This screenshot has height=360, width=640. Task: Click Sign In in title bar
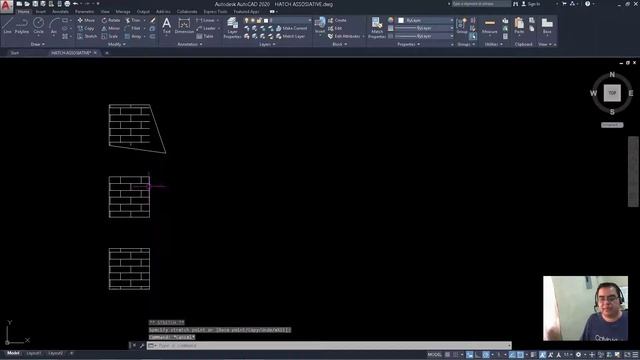pos(531,4)
